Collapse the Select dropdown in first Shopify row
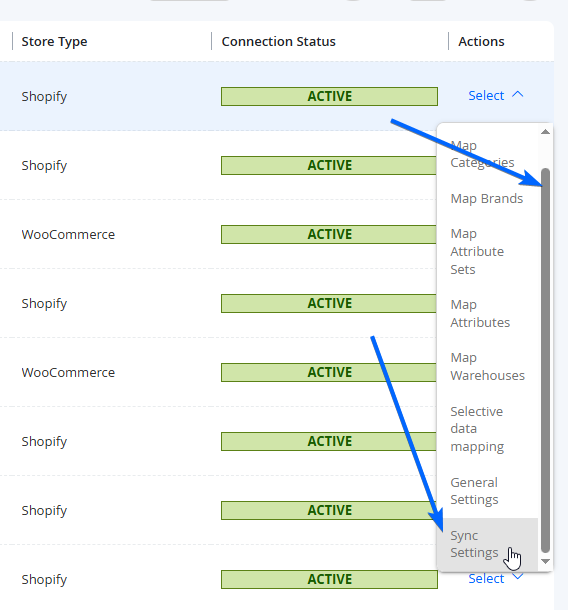Image resolution: width=568 pixels, height=610 pixels. coord(496,95)
